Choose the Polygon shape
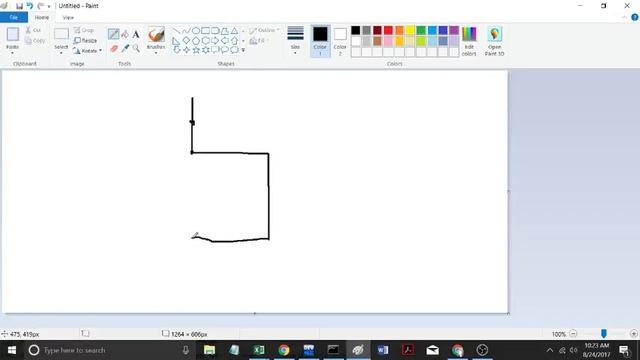This screenshot has height=360, width=640. coord(224,31)
